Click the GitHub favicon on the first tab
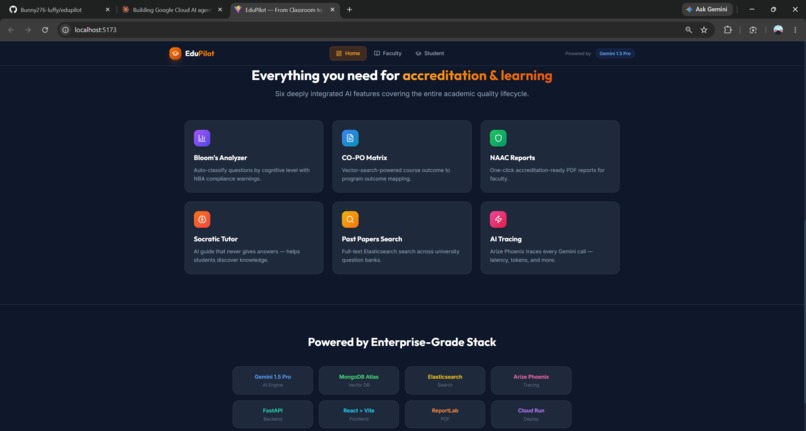The width and height of the screenshot is (806, 431). click(13, 9)
